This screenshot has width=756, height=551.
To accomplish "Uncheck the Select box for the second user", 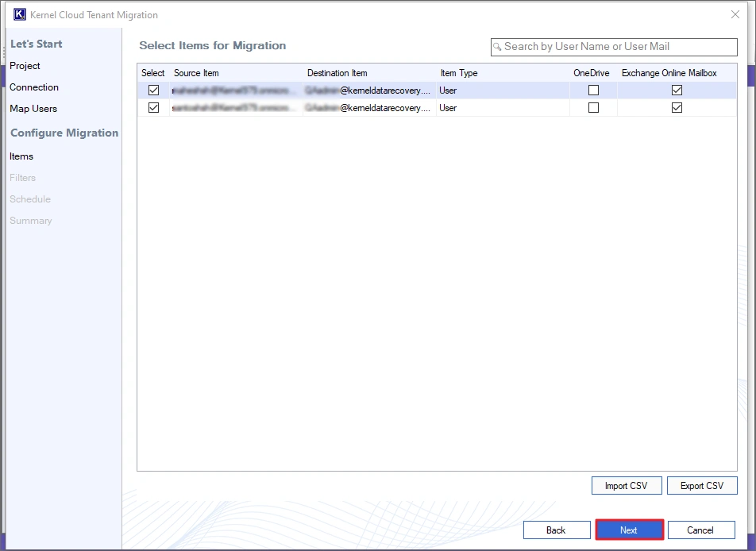I will click(153, 107).
